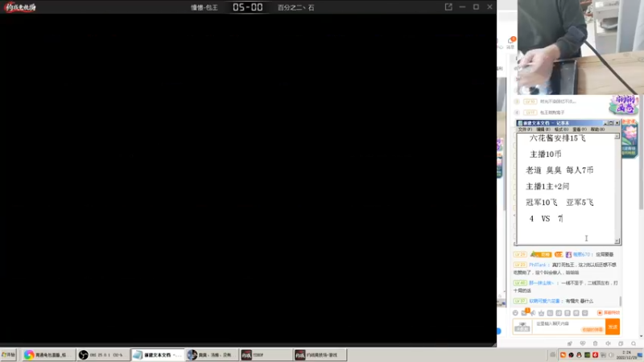This screenshot has height=362, width=644.
Task: Click the trash icon below chat panel
Action: tap(595, 343)
